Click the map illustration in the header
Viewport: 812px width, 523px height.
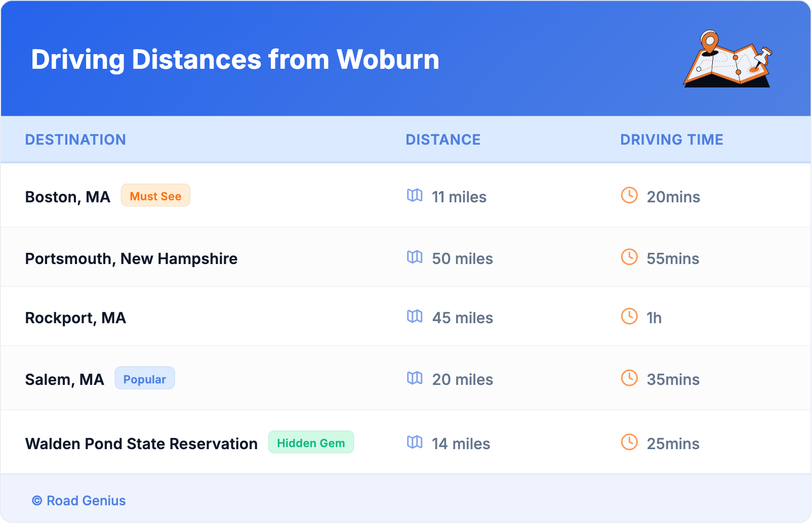click(727, 59)
